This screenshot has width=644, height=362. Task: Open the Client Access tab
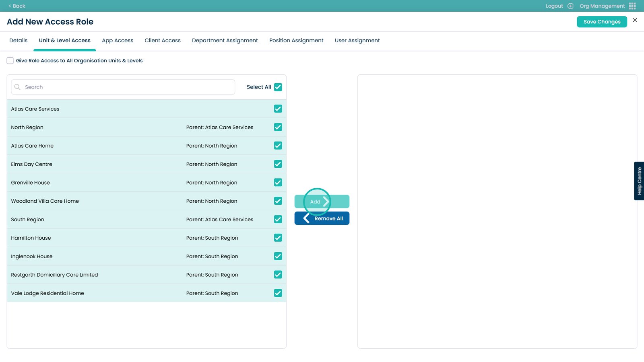tap(163, 41)
